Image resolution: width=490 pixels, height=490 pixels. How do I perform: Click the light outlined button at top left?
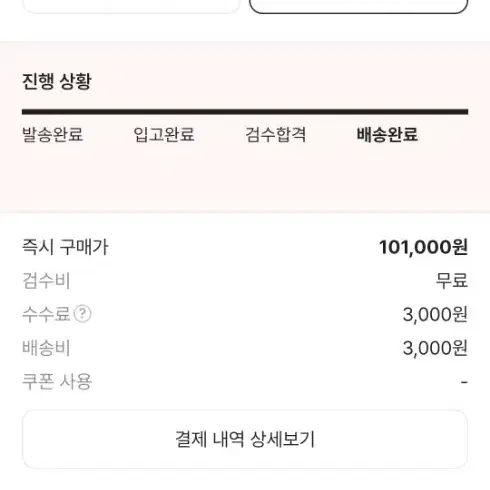[131, 7]
